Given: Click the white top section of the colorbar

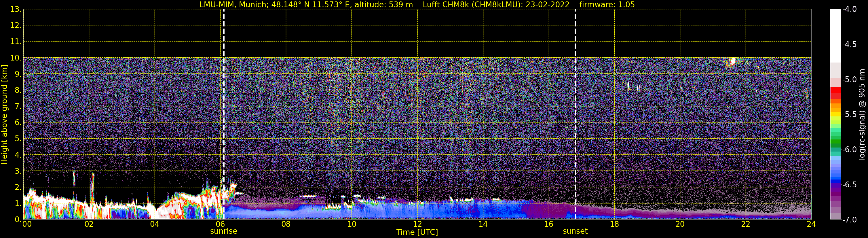Looking at the screenshot, I should (x=835, y=36).
